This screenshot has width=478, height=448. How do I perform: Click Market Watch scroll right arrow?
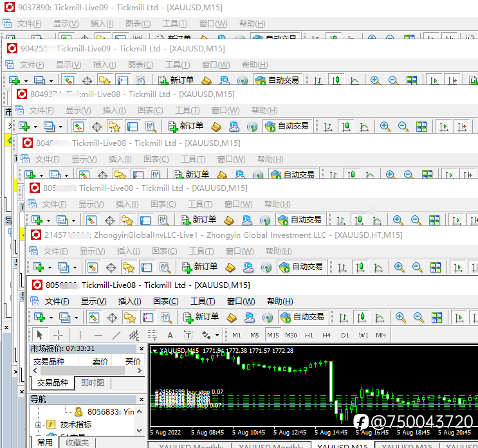pos(140,371)
